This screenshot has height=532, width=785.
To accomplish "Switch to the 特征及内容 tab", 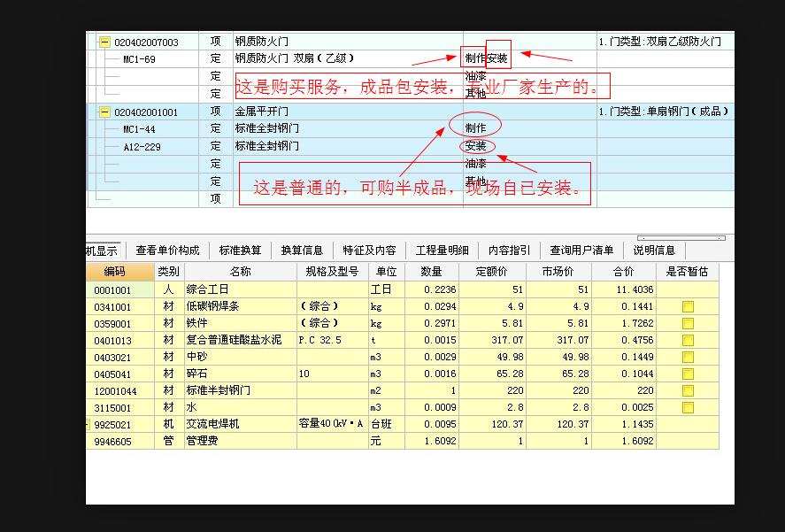I will point(369,250).
